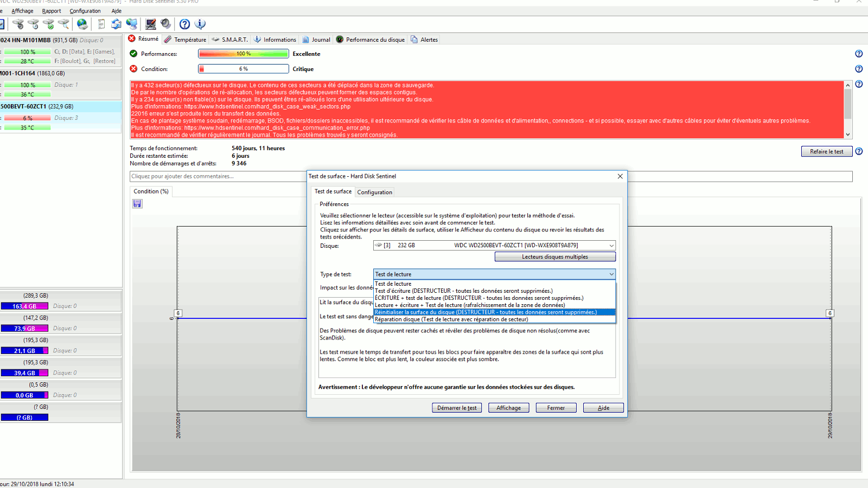Image resolution: width=868 pixels, height=488 pixels.
Task: Choose Test d'écriture (DESTRUCTEUR) option
Action: pyautogui.click(x=495, y=291)
